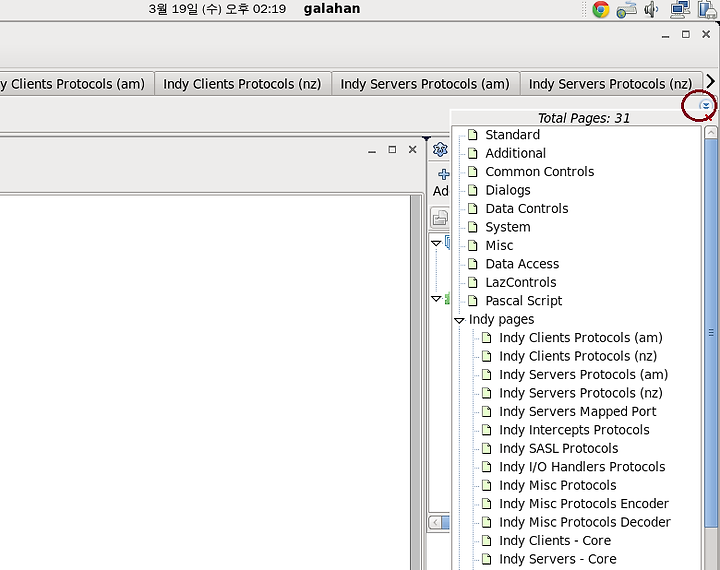Choose Indy Servers - Core entry
720x570 pixels.
[x=558, y=559]
